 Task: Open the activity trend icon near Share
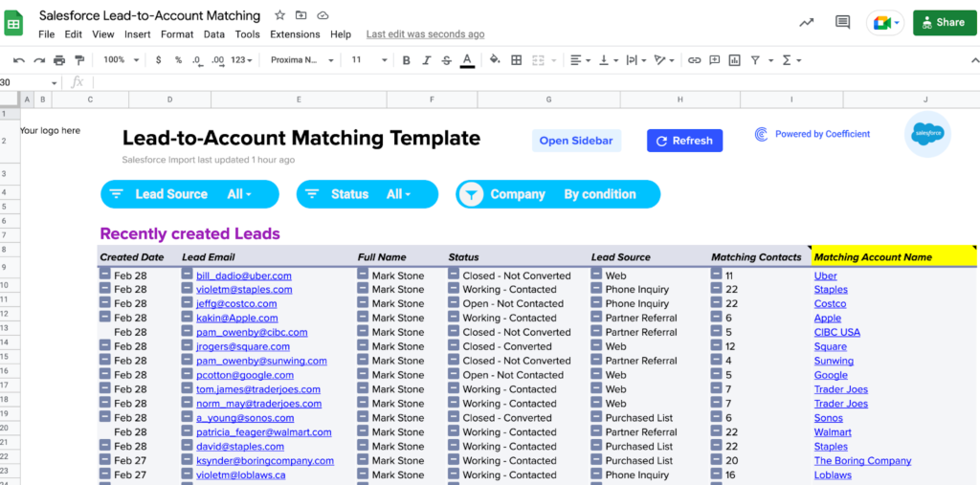pyautogui.click(x=806, y=23)
